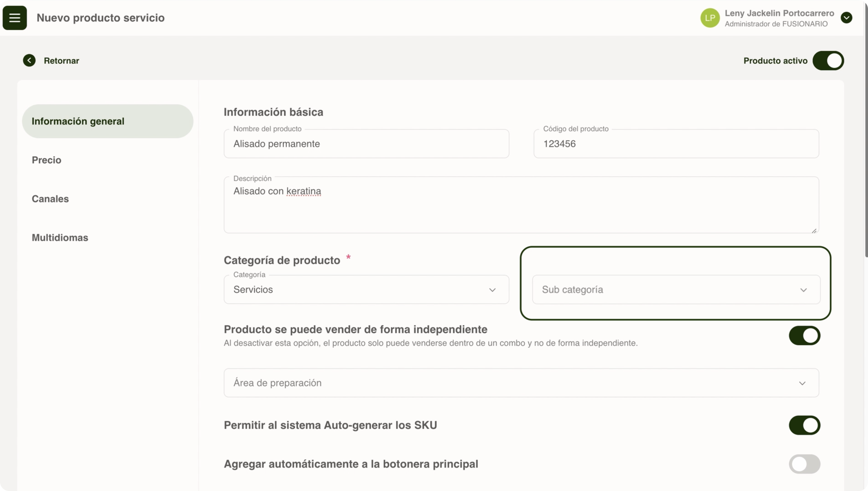Click the Área de preparación chevron
868x491 pixels.
click(802, 383)
